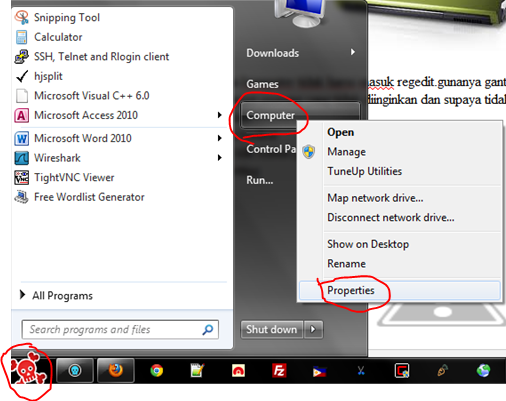The width and height of the screenshot is (506, 401).
Task: Open the Shut down options arrow
Action: (x=313, y=330)
